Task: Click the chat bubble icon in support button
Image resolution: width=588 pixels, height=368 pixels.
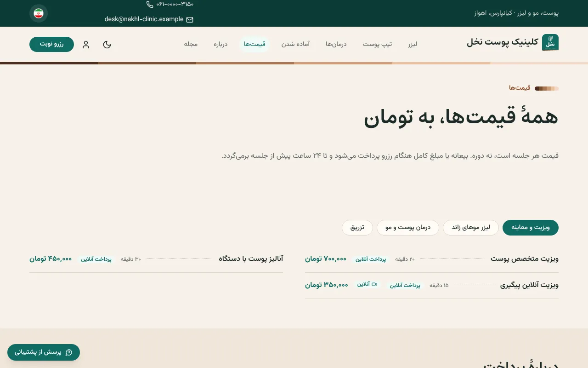Action: coord(69,352)
